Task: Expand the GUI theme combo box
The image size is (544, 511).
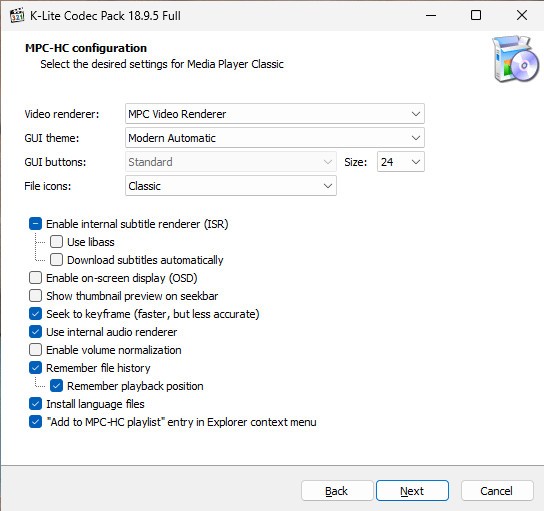Action: (275, 138)
